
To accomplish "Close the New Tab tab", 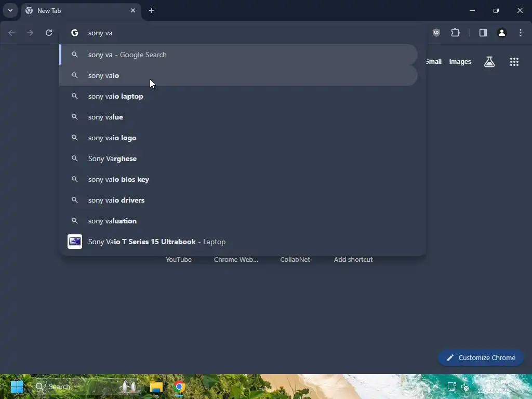I will tap(133, 10).
